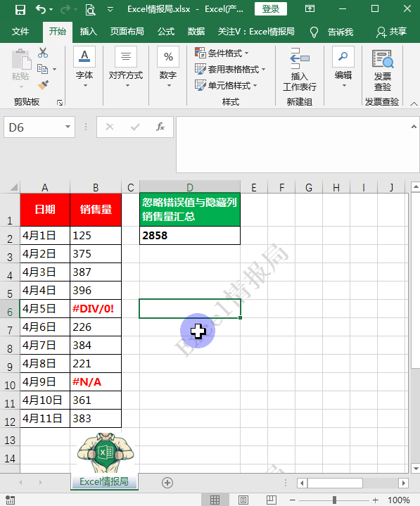Click the fx insert function icon

(x=160, y=127)
